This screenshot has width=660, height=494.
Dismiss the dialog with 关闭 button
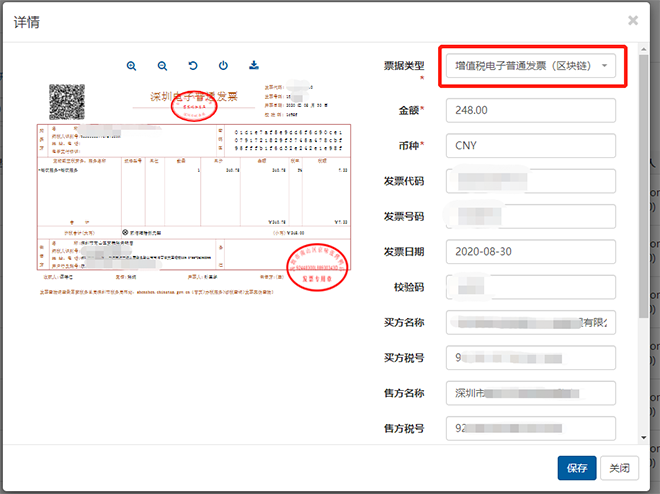coord(619,468)
